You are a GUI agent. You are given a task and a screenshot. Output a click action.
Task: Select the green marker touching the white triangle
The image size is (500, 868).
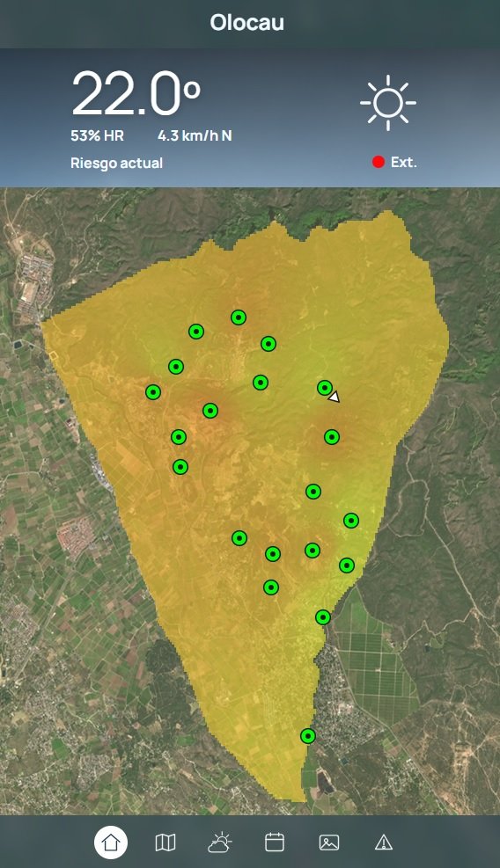coord(325,388)
